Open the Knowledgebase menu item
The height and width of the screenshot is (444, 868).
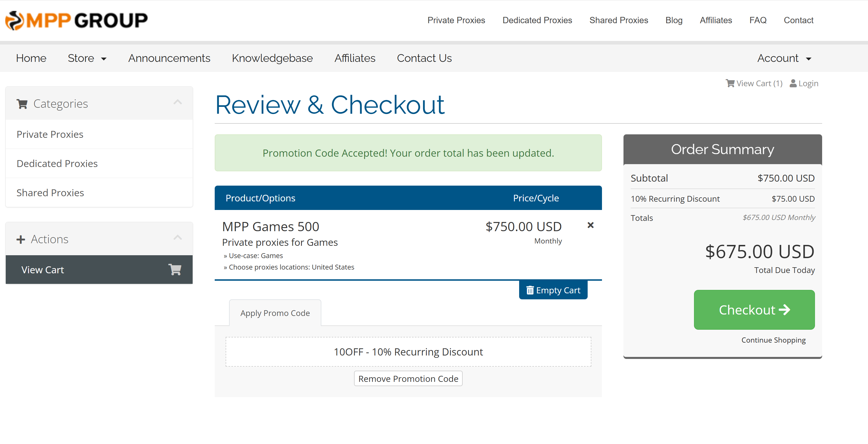tap(272, 58)
